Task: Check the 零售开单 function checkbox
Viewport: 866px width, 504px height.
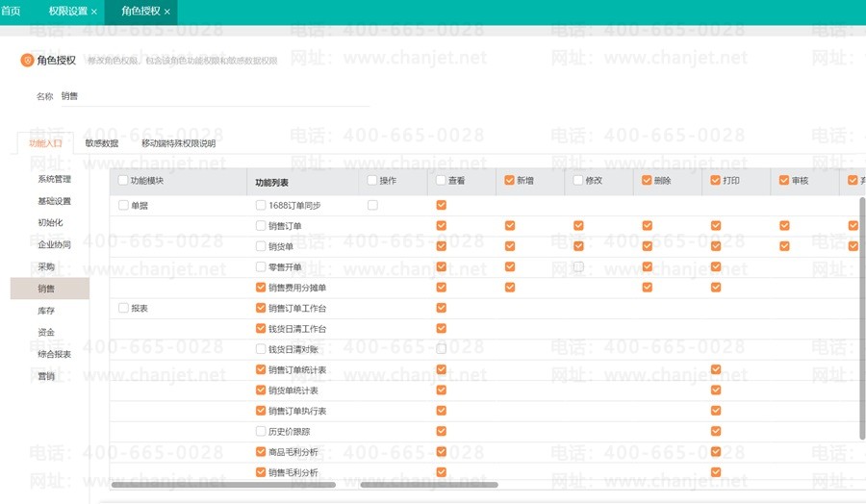Action: pos(261,266)
